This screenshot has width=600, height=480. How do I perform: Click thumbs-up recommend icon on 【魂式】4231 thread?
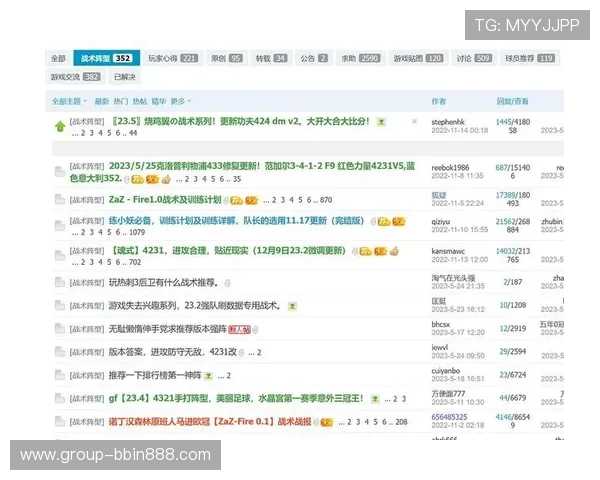(394, 251)
